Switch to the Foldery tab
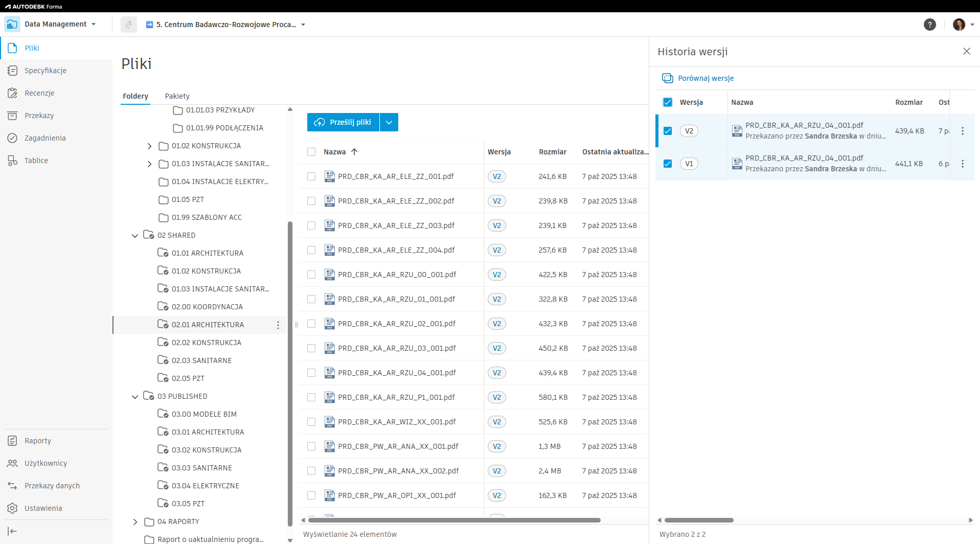 (135, 96)
